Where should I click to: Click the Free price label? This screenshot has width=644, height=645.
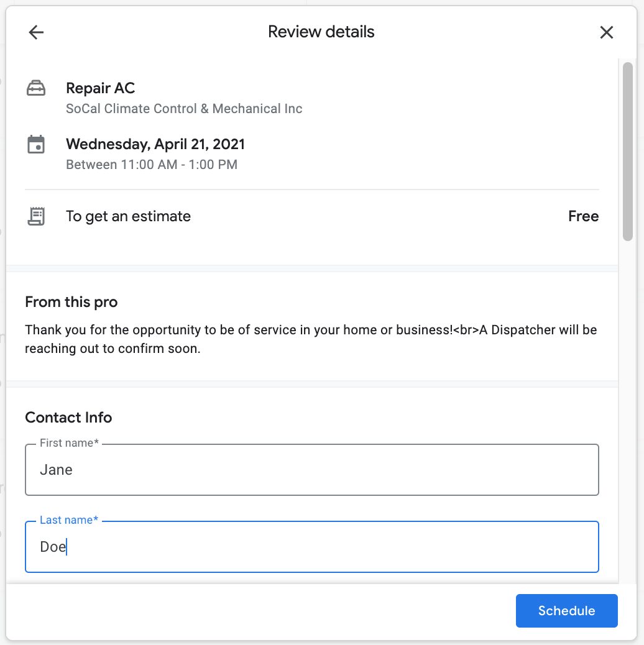point(583,216)
